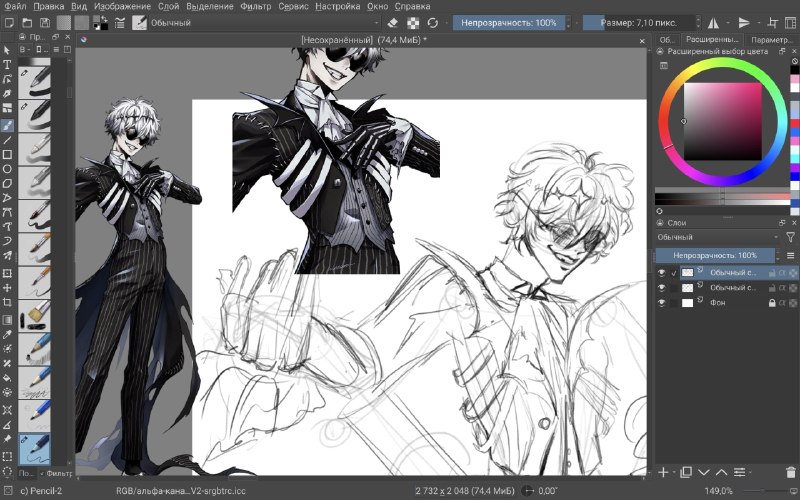The width and height of the screenshot is (800, 500).
Task: Toggle visibility of the top Обычный layer
Action: (x=662, y=273)
